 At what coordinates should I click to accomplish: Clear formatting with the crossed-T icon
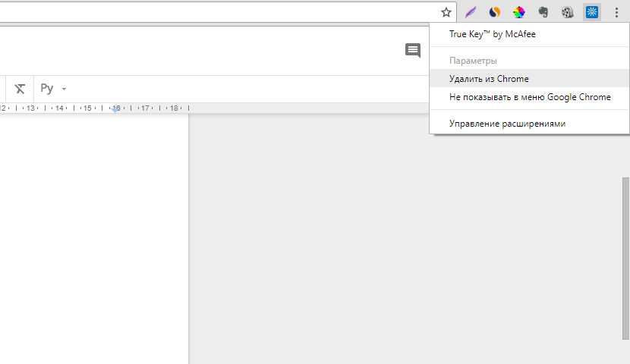[x=20, y=89]
